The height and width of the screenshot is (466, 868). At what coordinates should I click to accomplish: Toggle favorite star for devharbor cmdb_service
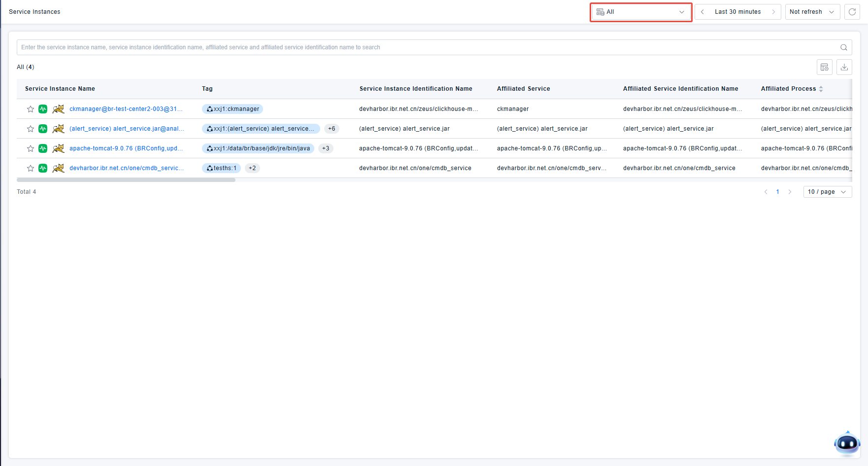(x=31, y=168)
